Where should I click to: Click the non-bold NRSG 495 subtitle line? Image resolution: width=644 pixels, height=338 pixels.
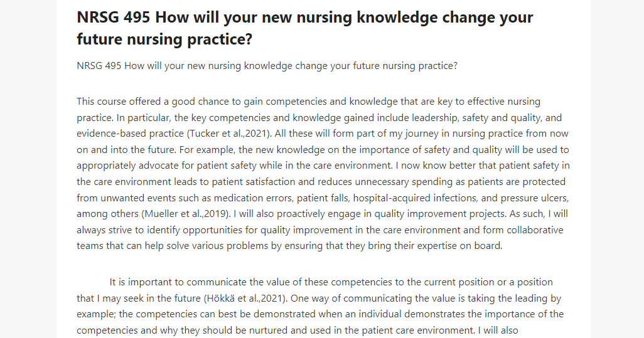coord(267,66)
